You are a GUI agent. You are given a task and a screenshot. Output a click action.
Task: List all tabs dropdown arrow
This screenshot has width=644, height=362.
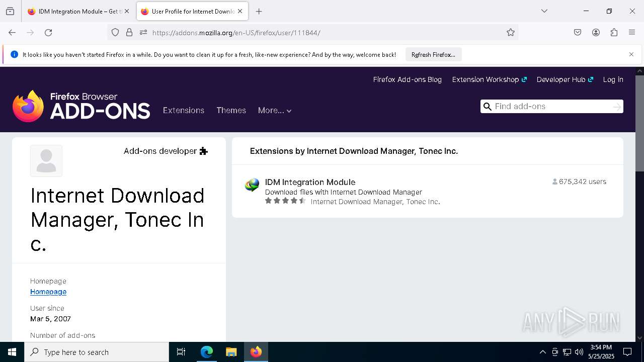pyautogui.click(x=544, y=11)
